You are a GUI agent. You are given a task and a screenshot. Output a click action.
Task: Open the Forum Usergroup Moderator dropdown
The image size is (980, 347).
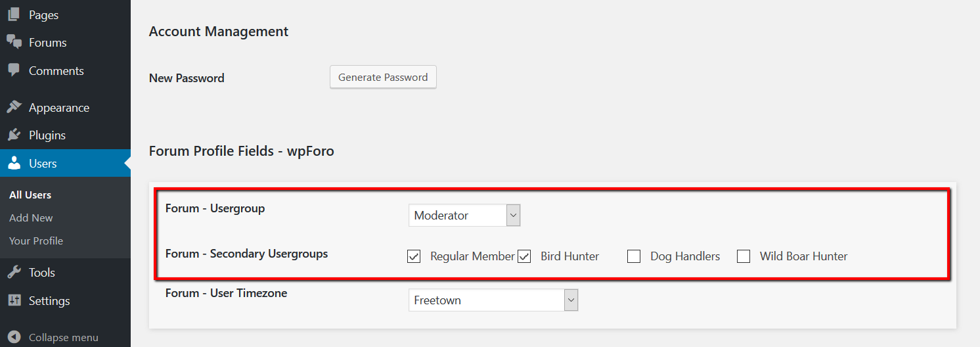click(x=464, y=216)
